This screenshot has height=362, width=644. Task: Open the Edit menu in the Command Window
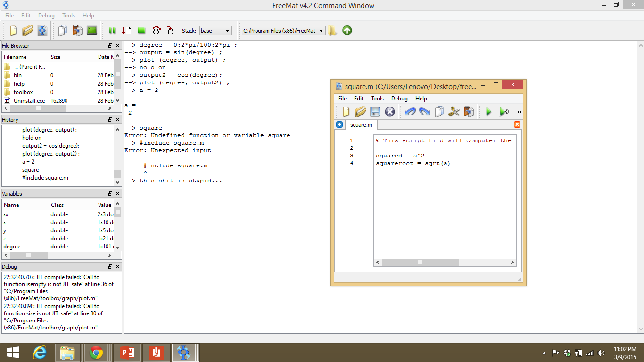(x=26, y=16)
